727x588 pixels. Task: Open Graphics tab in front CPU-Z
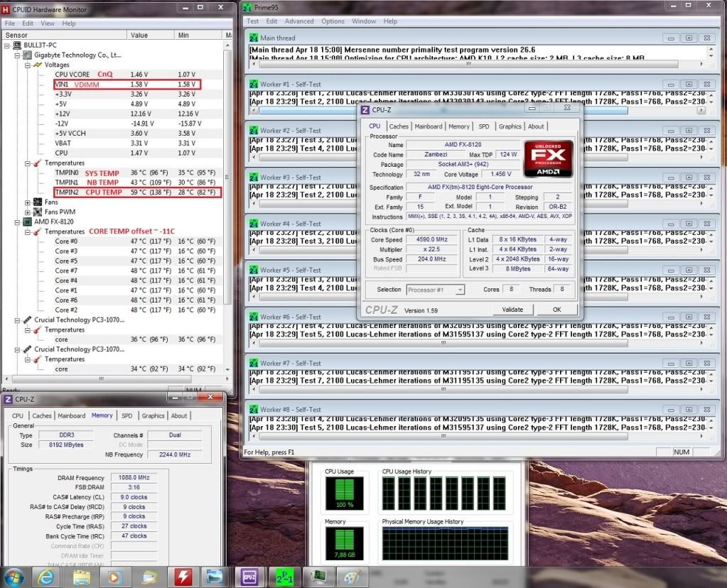[510, 126]
